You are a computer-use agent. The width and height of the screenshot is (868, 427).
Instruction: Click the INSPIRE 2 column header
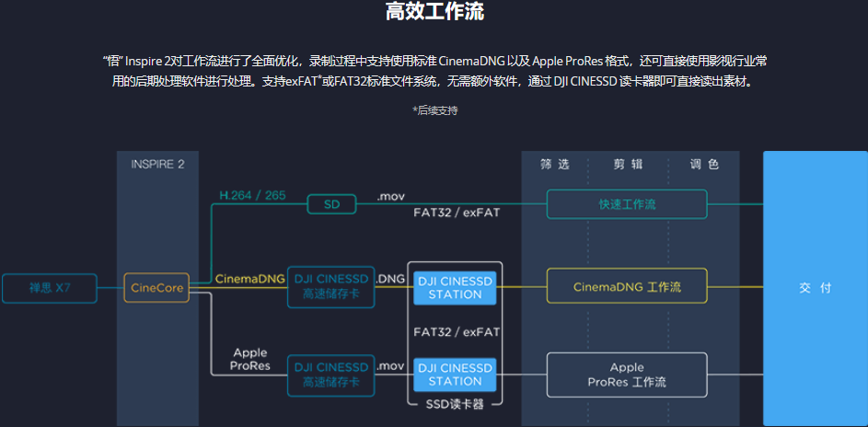point(157,164)
